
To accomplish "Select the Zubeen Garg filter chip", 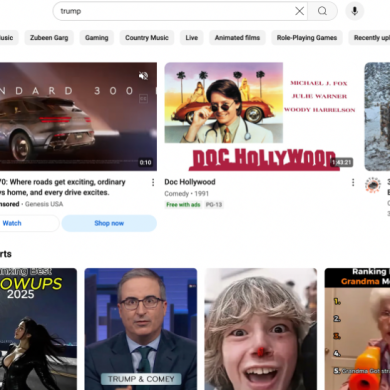I will pyautogui.click(x=49, y=38).
